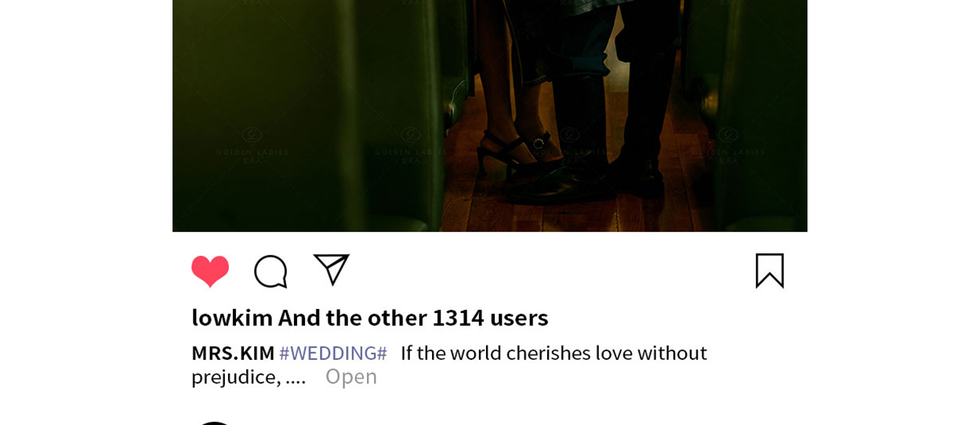Unlike the post with the red heart
980x425 pixels.
[210, 271]
